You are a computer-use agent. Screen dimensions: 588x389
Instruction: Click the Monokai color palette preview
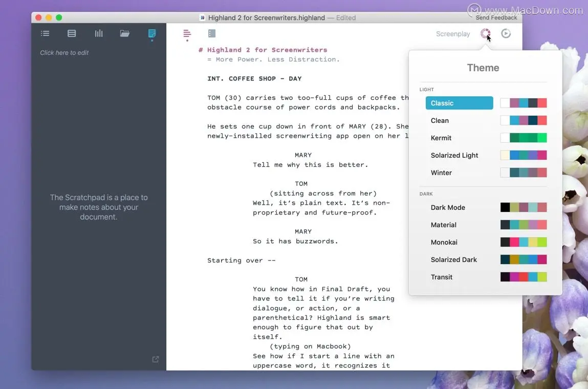click(524, 242)
